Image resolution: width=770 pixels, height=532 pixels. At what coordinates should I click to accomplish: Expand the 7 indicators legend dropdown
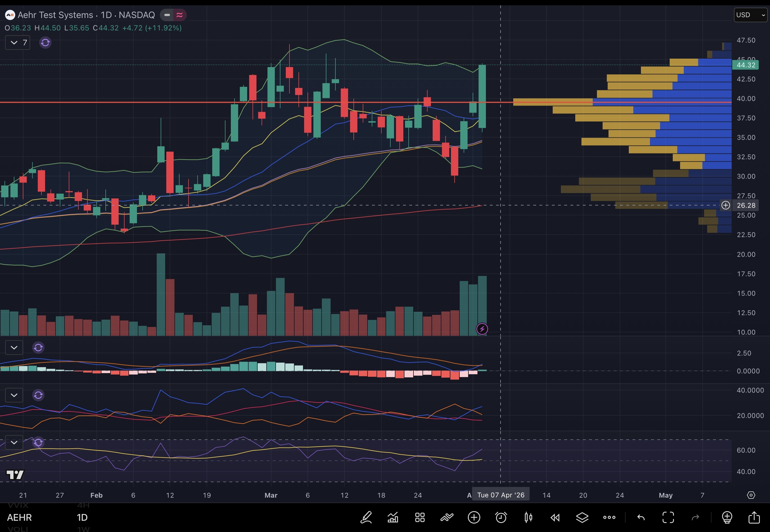tap(18, 43)
